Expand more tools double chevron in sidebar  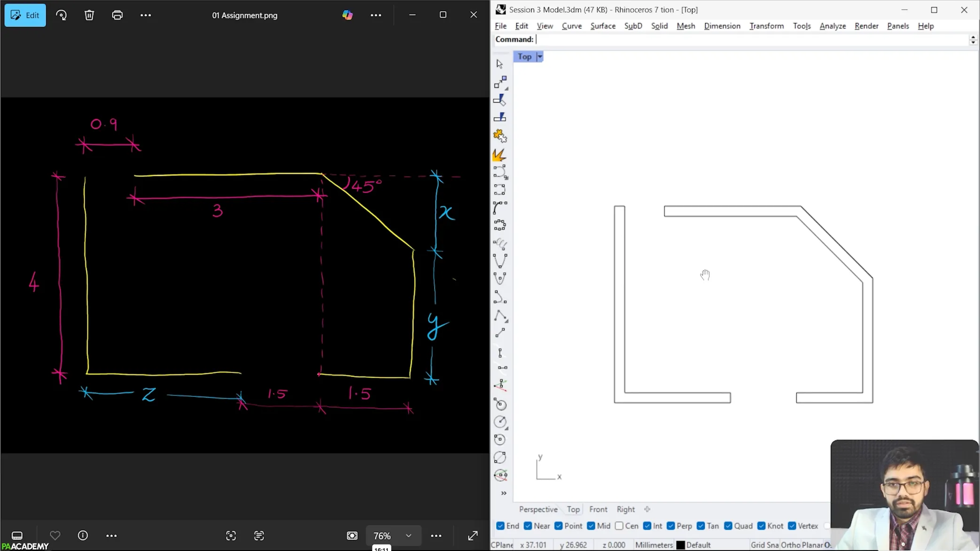(504, 493)
